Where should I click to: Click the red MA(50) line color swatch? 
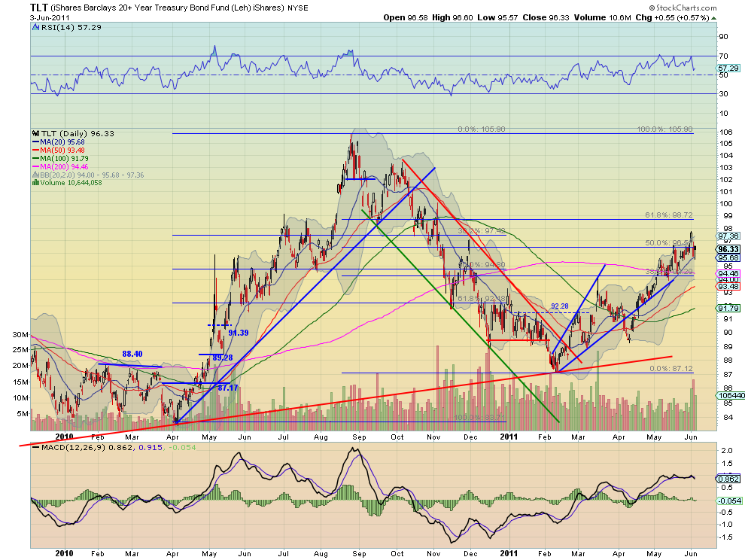(35, 151)
